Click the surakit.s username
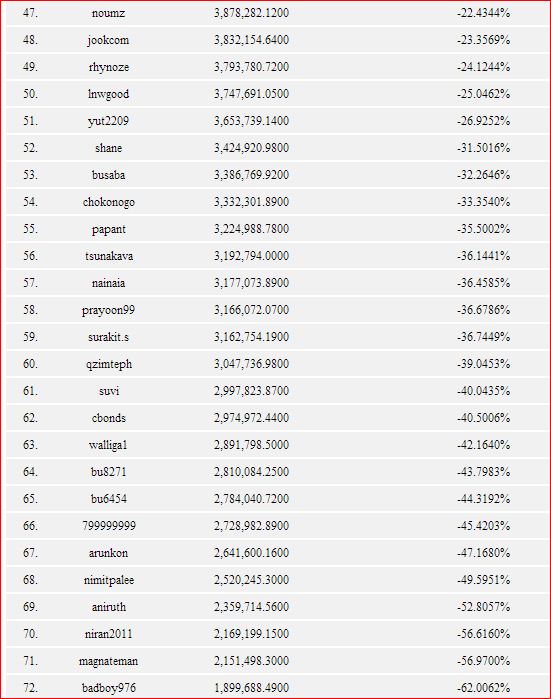This screenshot has width=551, height=699. tap(108, 337)
